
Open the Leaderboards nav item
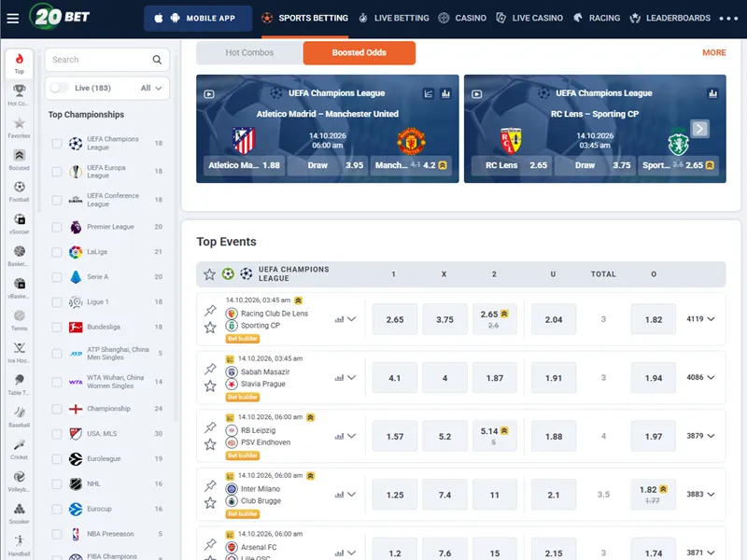(669, 18)
